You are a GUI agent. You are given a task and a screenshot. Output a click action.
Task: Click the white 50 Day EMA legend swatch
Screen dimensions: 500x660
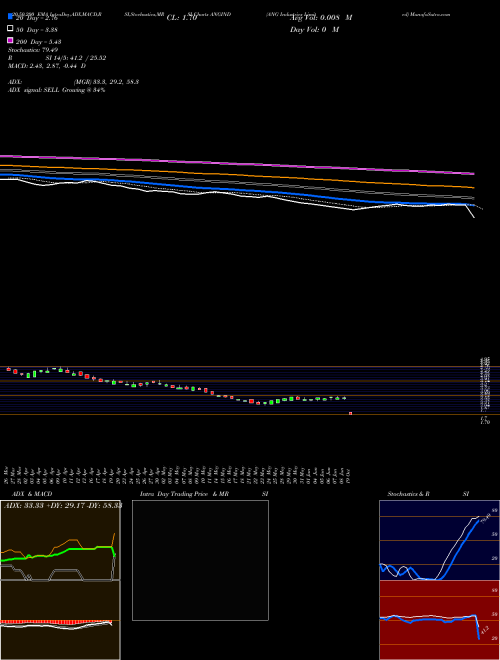(x=10, y=29)
